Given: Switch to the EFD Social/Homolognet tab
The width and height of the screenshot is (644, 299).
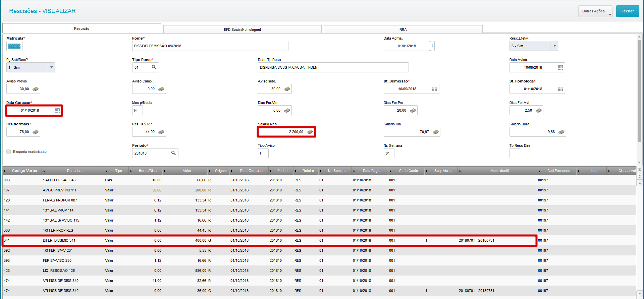Looking at the screenshot, I should (x=242, y=29).
